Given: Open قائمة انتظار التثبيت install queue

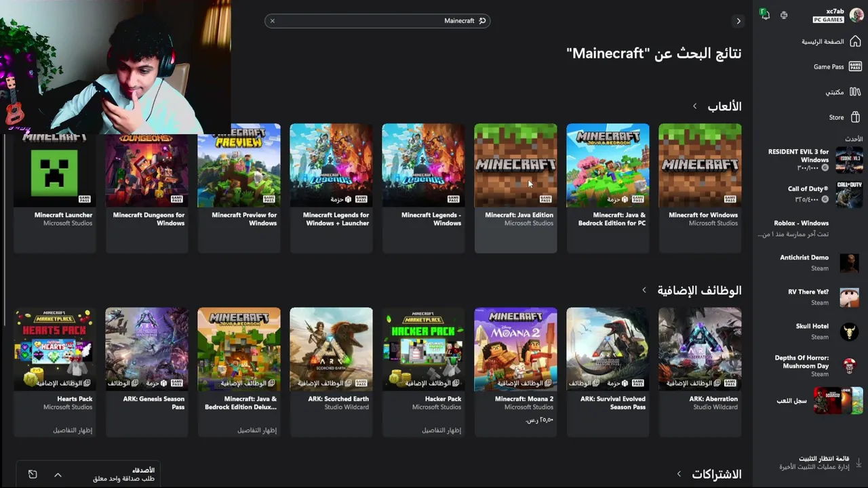Looking at the screenshot, I should (x=818, y=463).
